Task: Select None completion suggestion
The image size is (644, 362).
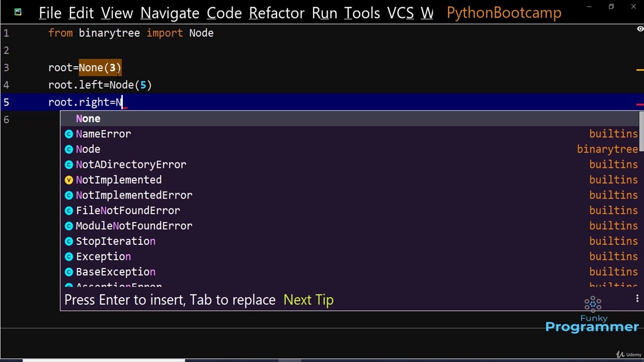Action: (349, 119)
